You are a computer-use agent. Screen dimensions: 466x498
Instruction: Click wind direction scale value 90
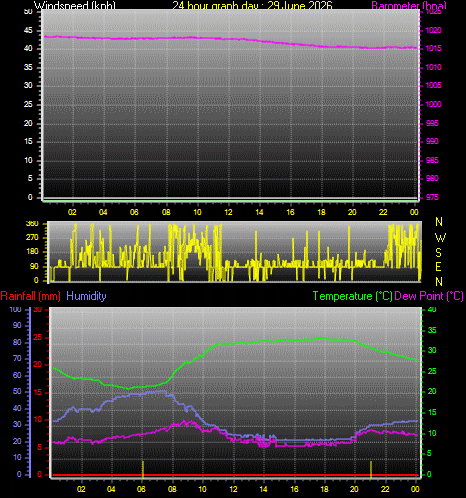point(34,266)
